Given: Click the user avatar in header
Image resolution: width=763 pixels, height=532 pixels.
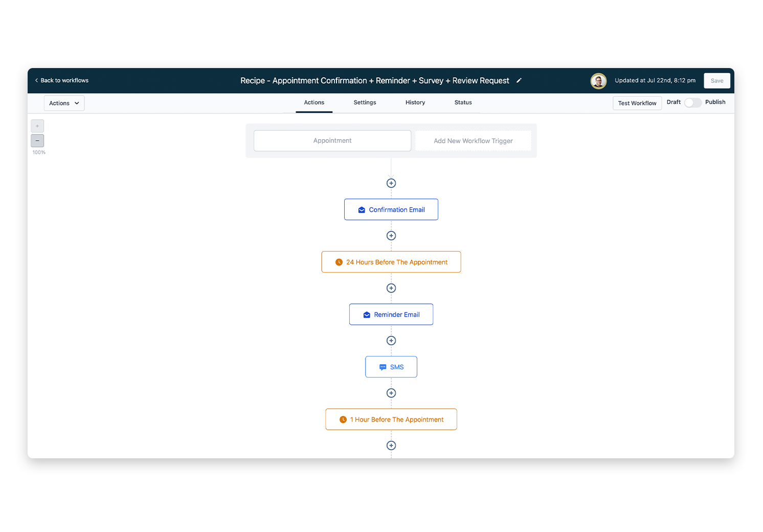Looking at the screenshot, I should [x=598, y=81].
